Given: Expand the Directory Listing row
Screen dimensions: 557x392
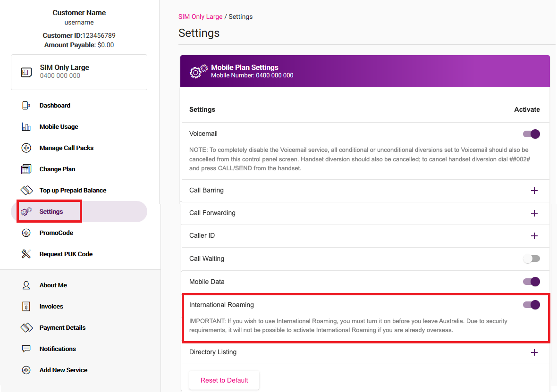Looking at the screenshot, I should 534,352.
